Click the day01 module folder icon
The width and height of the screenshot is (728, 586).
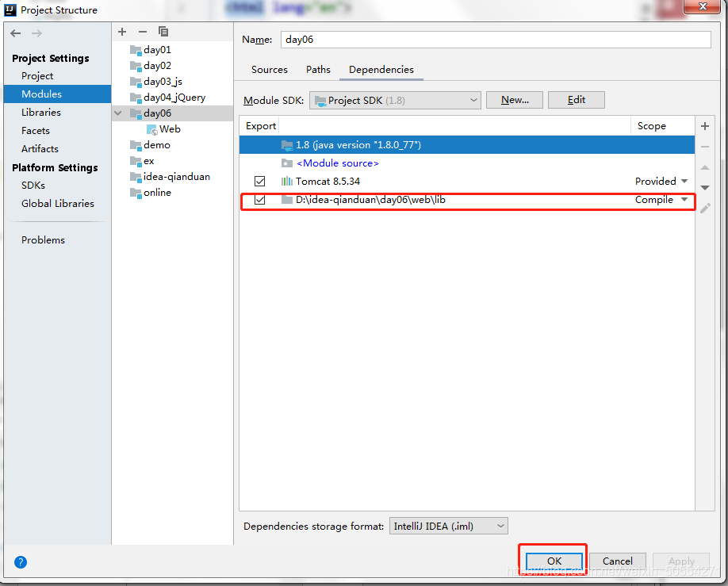pyautogui.click(x=136, y=50)
